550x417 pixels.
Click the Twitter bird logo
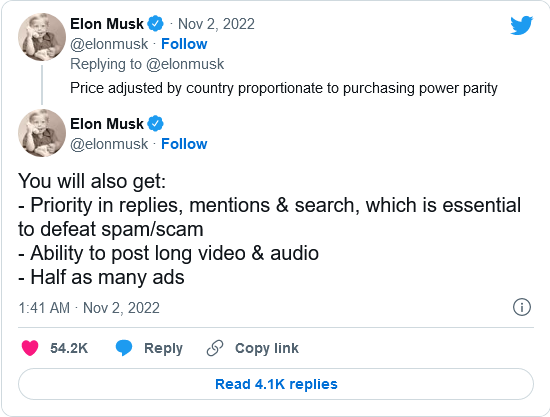[522, 25]
